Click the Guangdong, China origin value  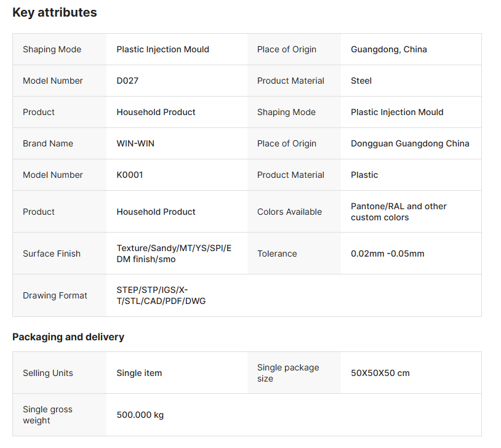tap(388, 49)
